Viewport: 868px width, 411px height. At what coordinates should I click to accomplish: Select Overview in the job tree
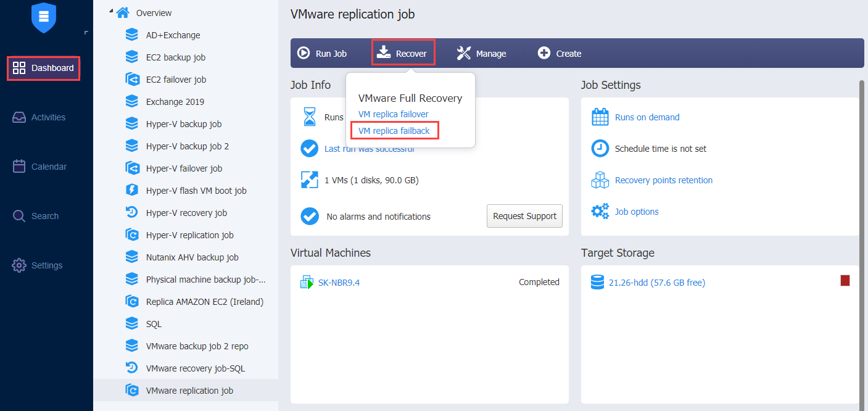pyautogui.click(x=154, y=13)
